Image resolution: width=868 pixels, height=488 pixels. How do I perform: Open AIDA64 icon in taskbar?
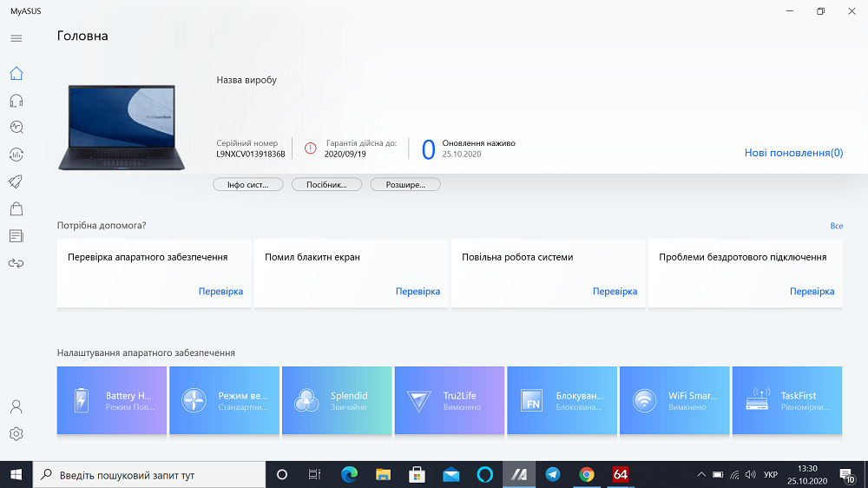(x=620, y=475)
